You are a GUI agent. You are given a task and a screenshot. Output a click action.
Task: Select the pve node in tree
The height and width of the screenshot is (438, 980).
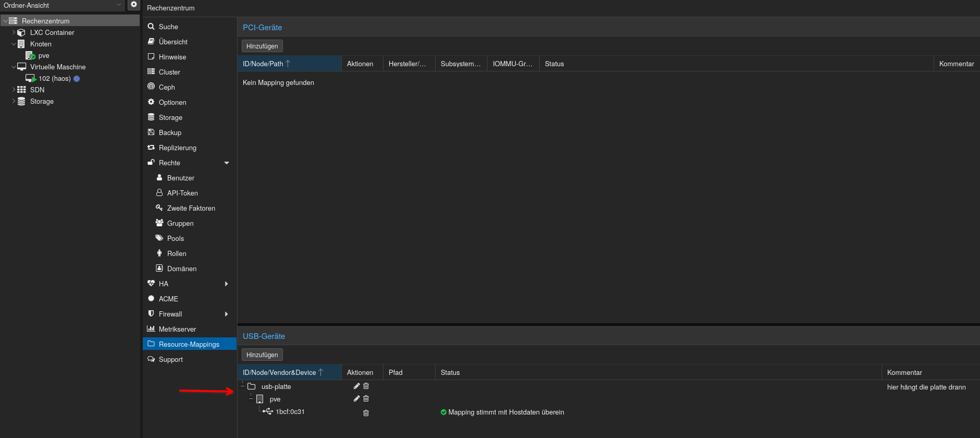click(44, 56)
